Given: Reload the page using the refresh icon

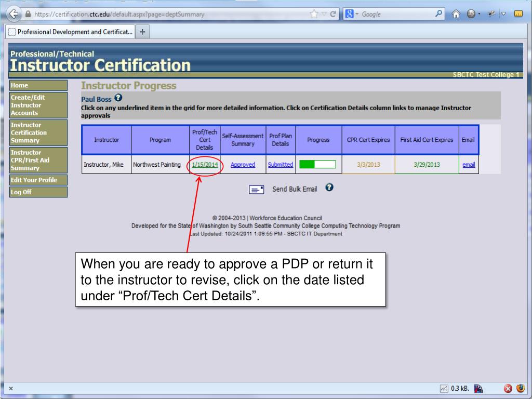Looking at the screenshot, I should 333,14.
